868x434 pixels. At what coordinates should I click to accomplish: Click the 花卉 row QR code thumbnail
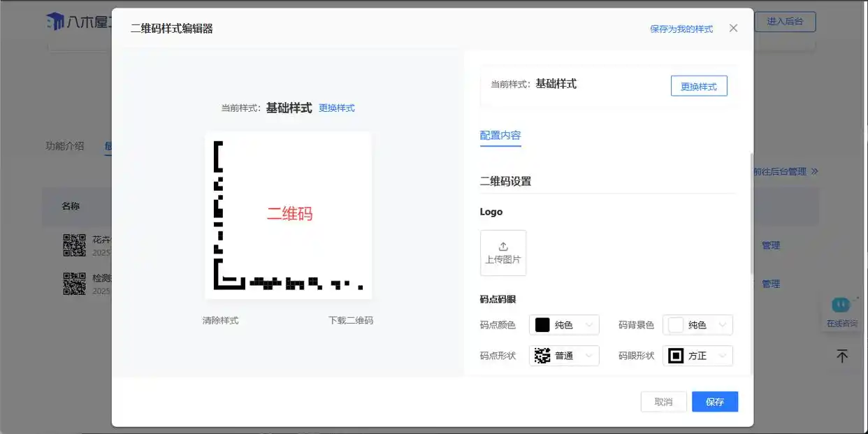pos(74,245)
